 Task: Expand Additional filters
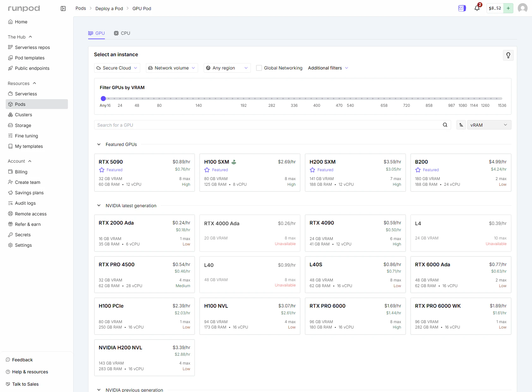(x=328, y=68)
